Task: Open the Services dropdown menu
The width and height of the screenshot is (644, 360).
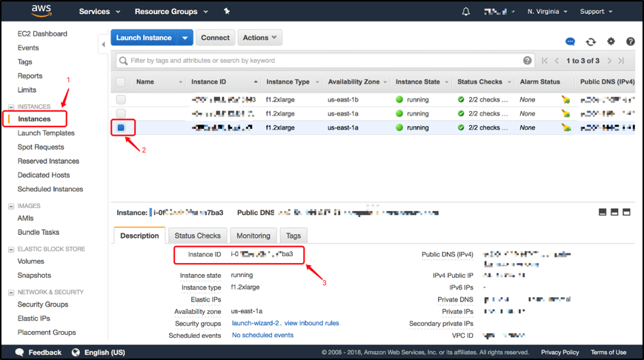Action: point(99,12)
